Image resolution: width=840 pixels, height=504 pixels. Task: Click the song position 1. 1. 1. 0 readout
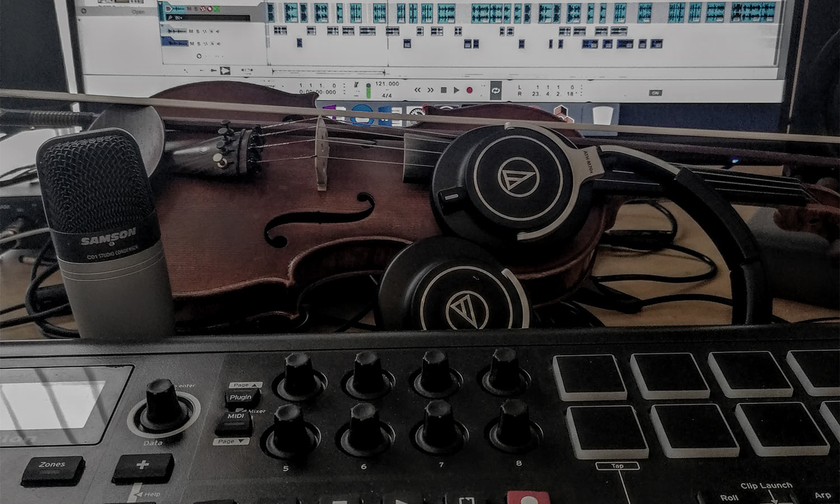[318, 85]
